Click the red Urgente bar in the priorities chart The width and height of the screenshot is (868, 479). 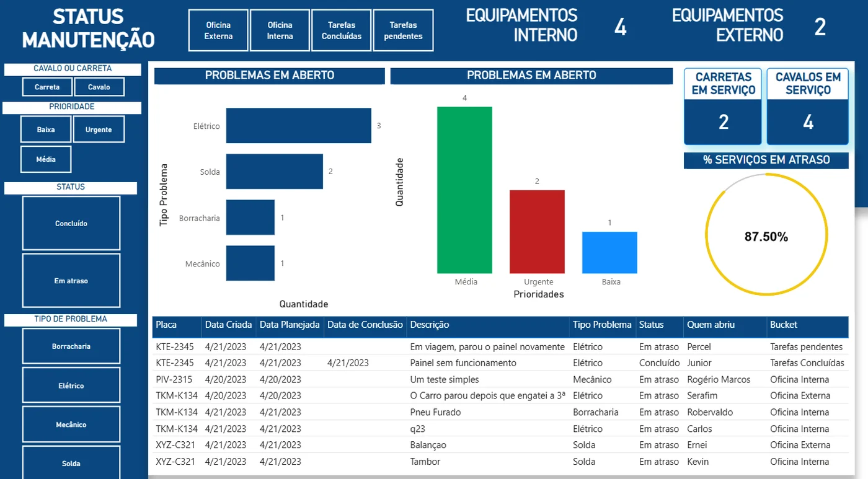tap(537, 232)
